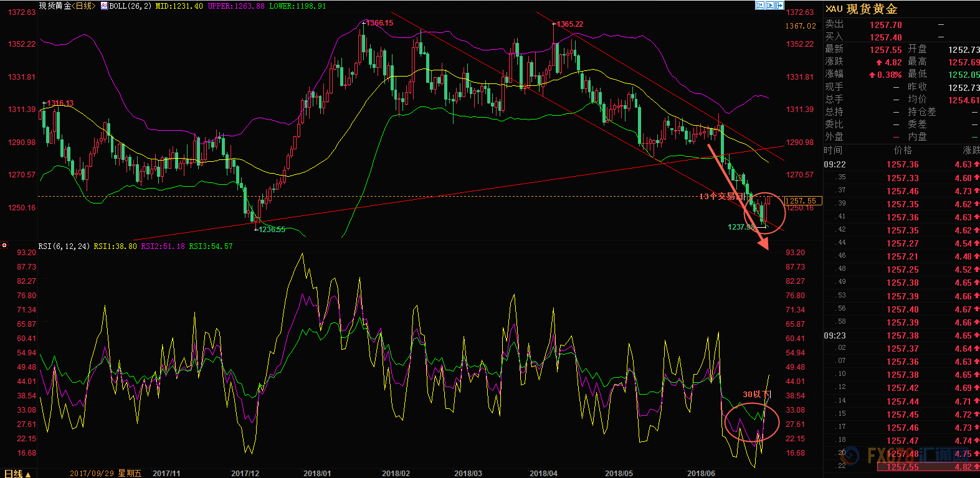Screen dimensions: 980x478
Task: Click the 2018/06 time axis label
Action: tap(701, 474)
